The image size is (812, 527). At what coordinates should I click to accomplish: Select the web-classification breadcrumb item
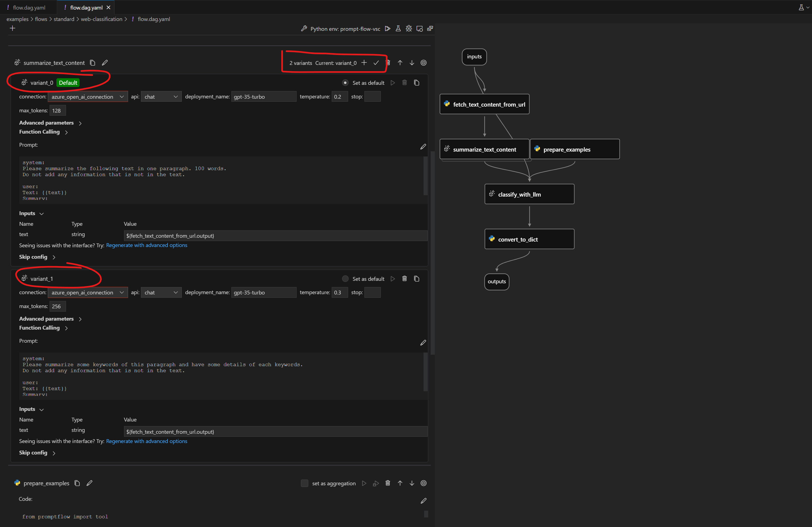(101, 19)
